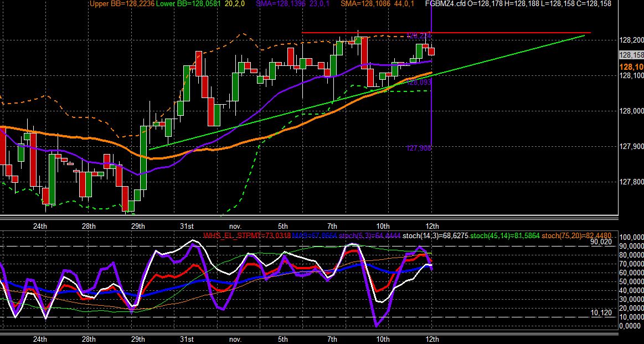
Task: Click the purple 127,908 level label
Action: pyautogui.click(x=419, y=148)
